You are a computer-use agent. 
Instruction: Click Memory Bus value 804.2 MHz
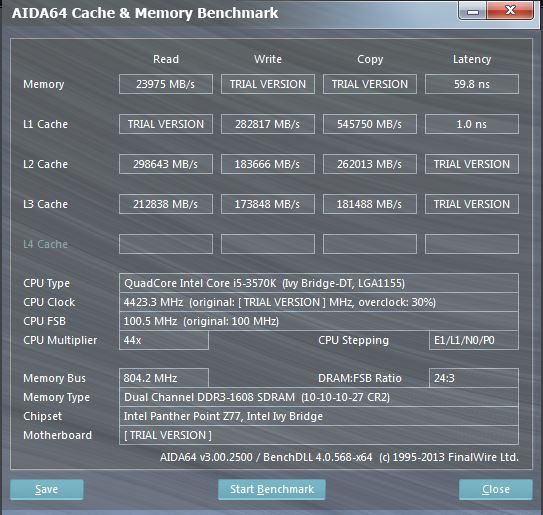tap(164, 378)
